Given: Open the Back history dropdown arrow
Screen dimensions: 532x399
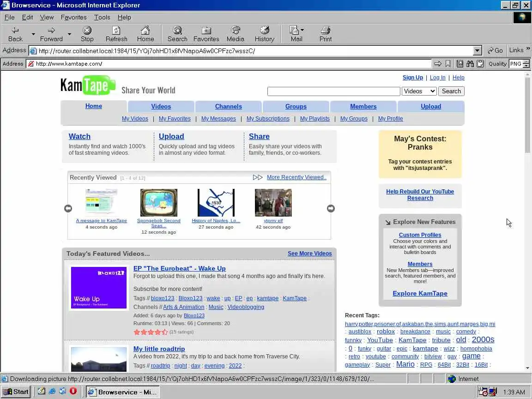Looking at the screenshot, I should [x=33, y=34].
